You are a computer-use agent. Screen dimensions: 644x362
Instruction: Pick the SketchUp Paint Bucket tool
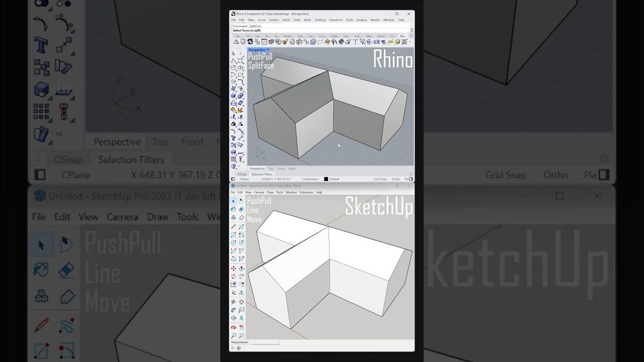pos(233,209)
